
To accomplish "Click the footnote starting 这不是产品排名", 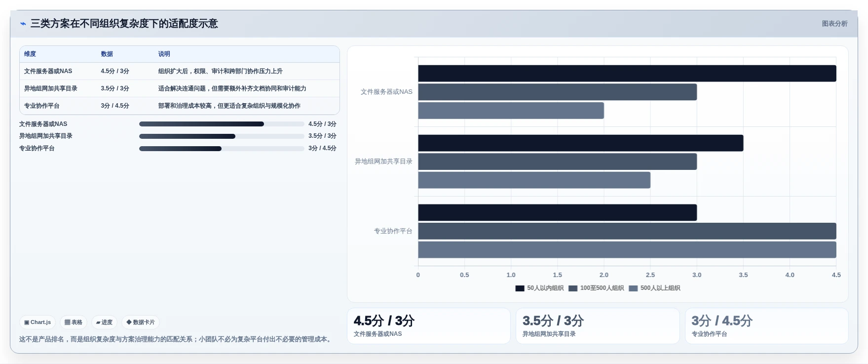I will pyautogui.click(x=176, y=339).
